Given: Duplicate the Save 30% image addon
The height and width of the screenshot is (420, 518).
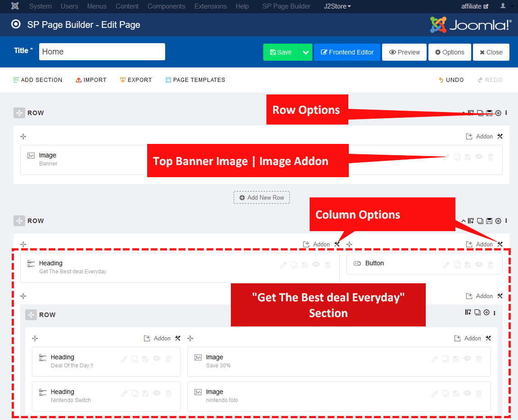Looking at the screenshot, I should click(x=445, y=359).
